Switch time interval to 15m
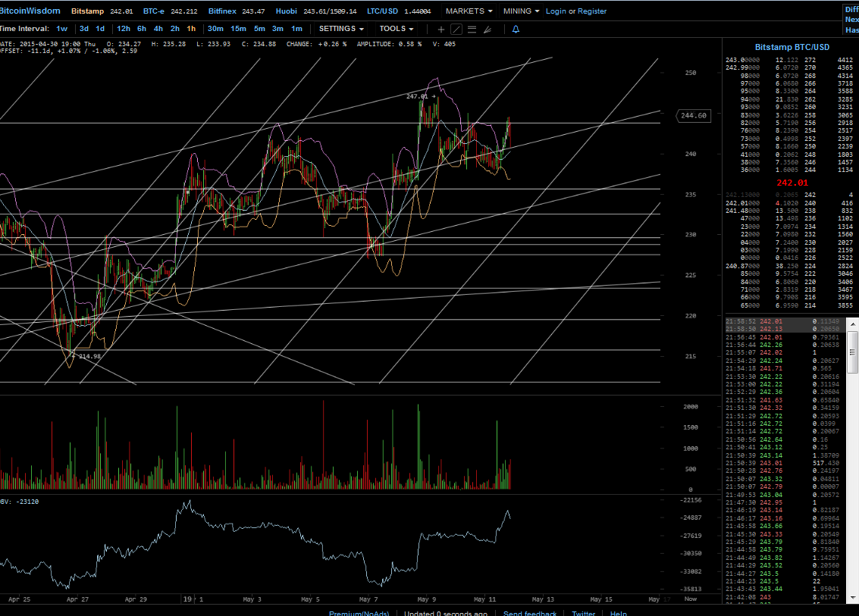859x616 pixels. point(238,29)
